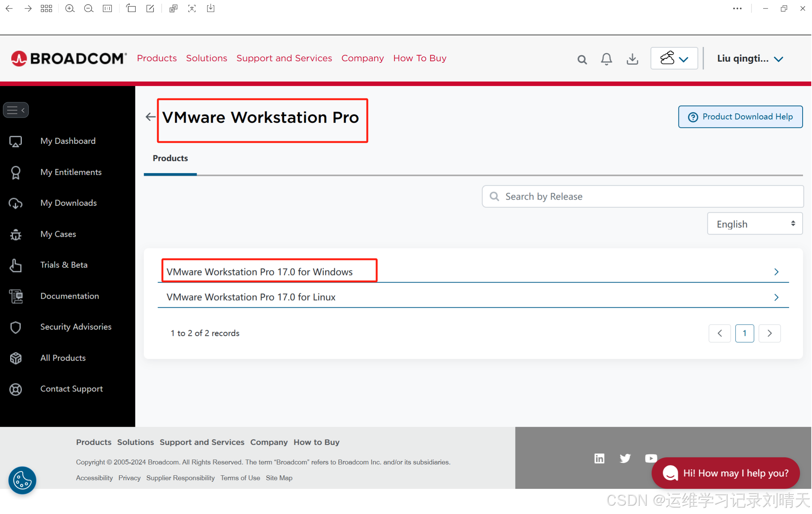The height and width of the screenshot is (514, 812).
Task: Collapse the left sidebar with the hamburger toggle
Action: point(15,110)
